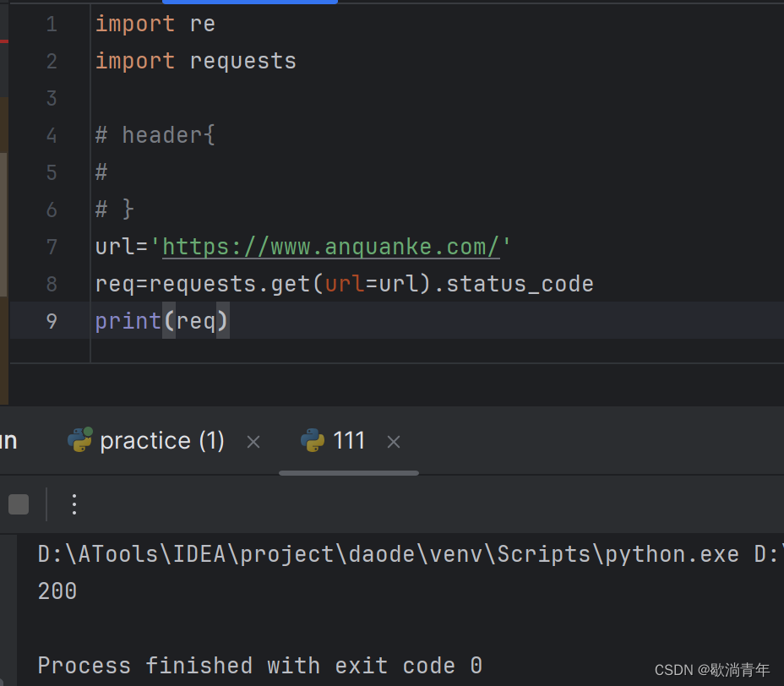Click the import requests line

click(x=196, y=62)
